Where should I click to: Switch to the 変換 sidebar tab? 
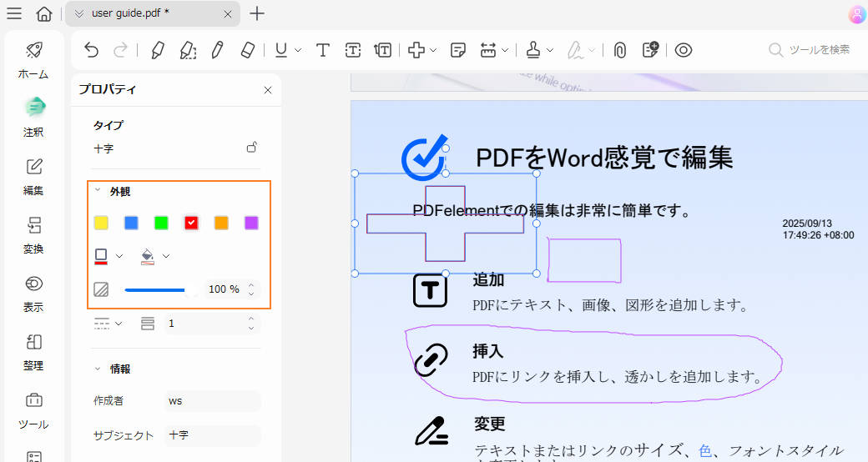click(33, 234)
